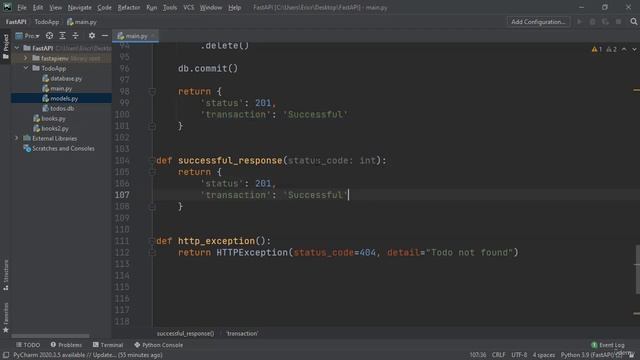
Task: Click the 'transaction' breadcrumb below editor
Action: (242, 333)
